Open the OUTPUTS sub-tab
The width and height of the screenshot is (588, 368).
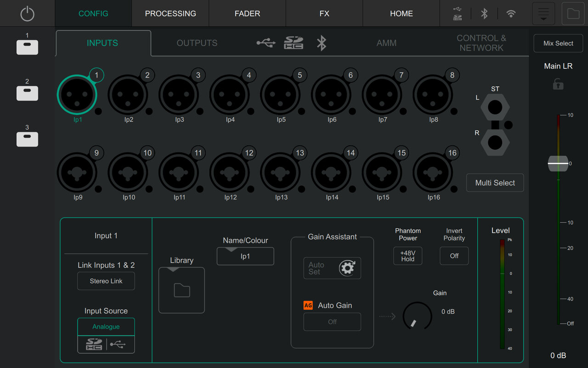(x=197, y=43)
